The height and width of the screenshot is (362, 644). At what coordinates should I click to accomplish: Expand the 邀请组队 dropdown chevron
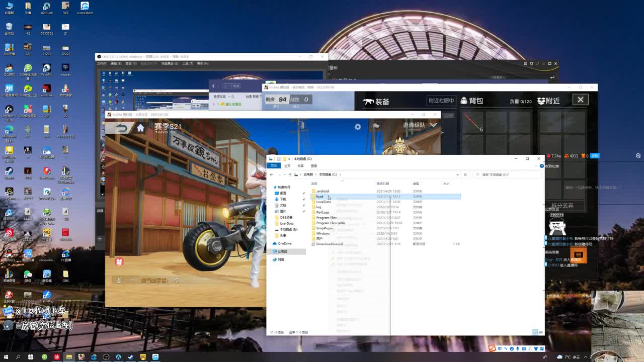(433, 125)
